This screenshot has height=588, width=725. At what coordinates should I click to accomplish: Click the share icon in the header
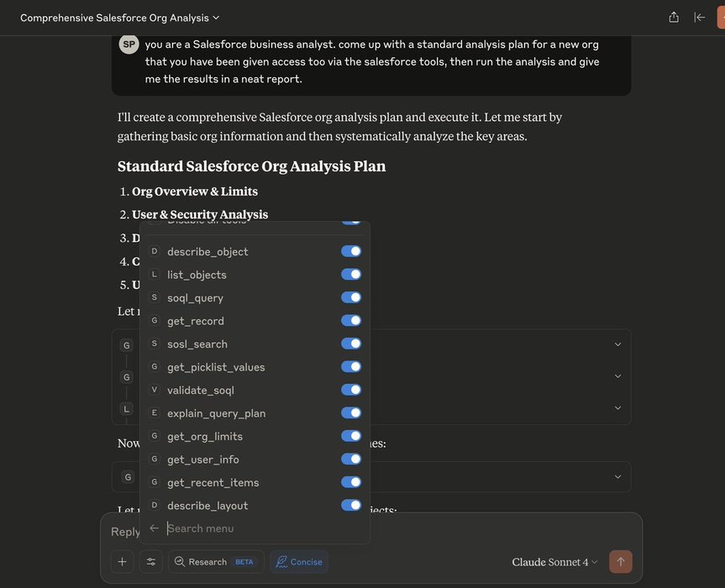click(x=674, y=17)
